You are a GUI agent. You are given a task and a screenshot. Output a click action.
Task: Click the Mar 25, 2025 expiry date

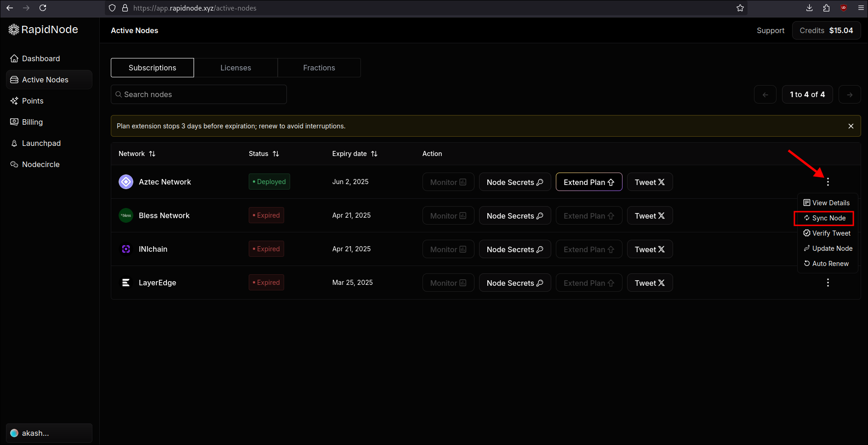[353, 283]
